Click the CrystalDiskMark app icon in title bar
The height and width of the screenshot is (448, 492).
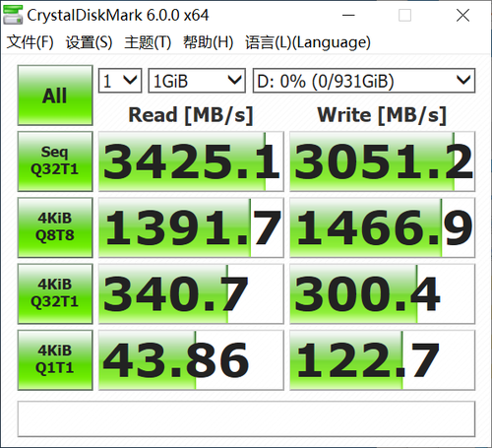[13, 15]
